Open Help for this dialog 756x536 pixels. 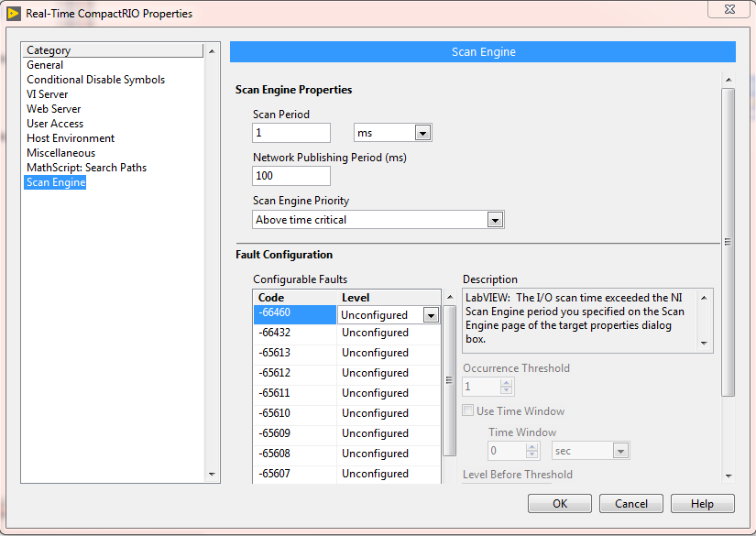703,504
